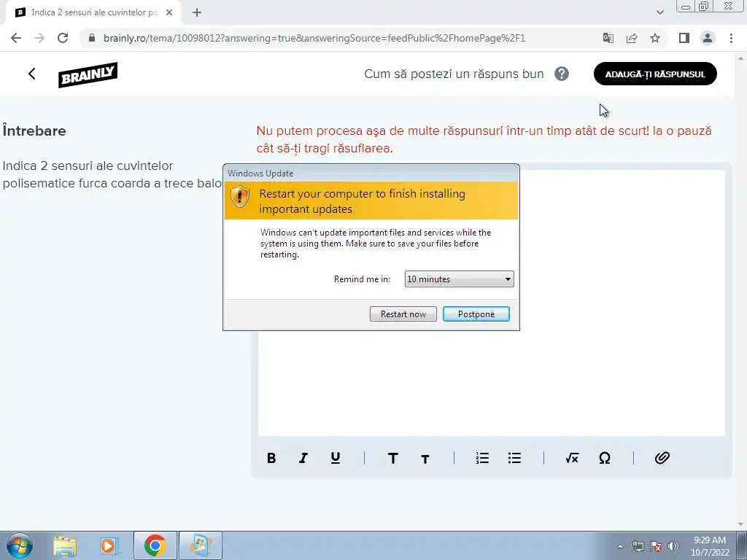The width and height of the screenshot is (747, 560).
Task: Apply bold formatting in answer editor
Action: [x=271, y=458]
